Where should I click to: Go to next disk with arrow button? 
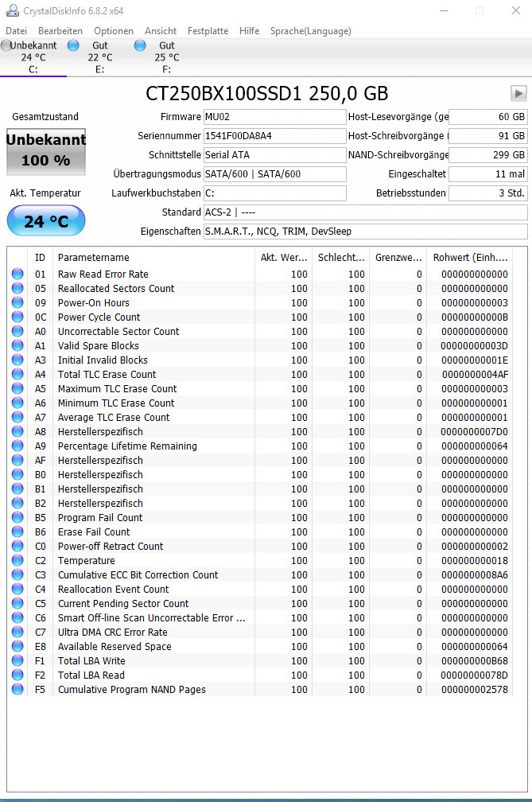click(x=518, y=94)
